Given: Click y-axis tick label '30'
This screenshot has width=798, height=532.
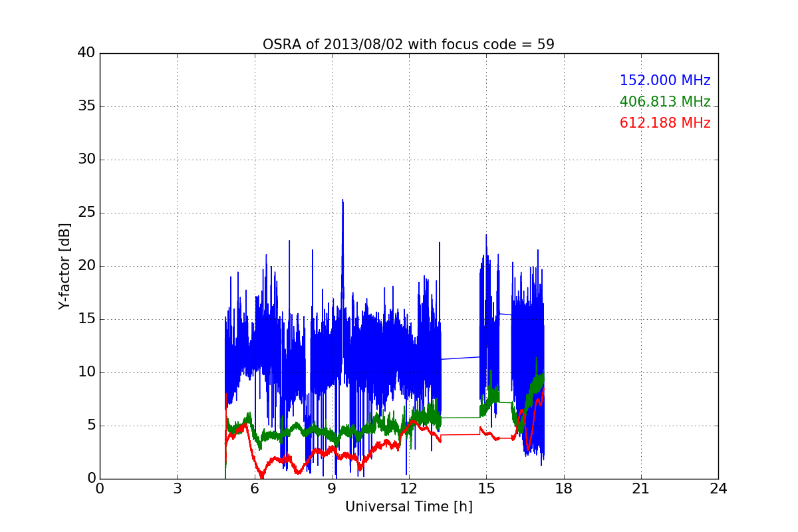Looking at the screenshot, I should tap(86, 160).
